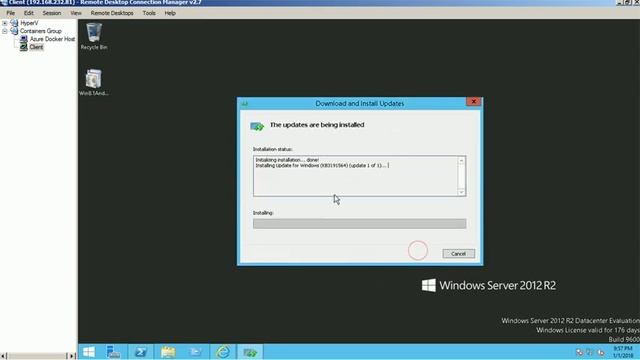Screen dimensions: 640x360
Task: Click the Client connected computer icon
Action: tap(24, 47)
